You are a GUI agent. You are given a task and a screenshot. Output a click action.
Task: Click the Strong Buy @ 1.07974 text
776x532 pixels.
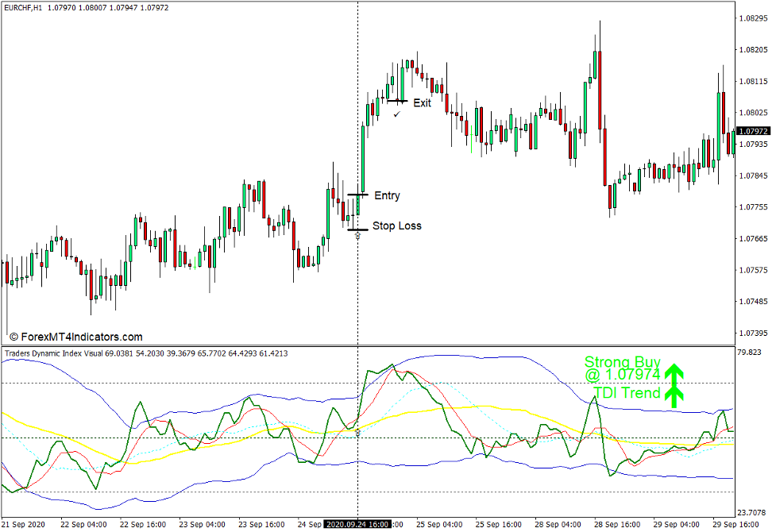623,368
